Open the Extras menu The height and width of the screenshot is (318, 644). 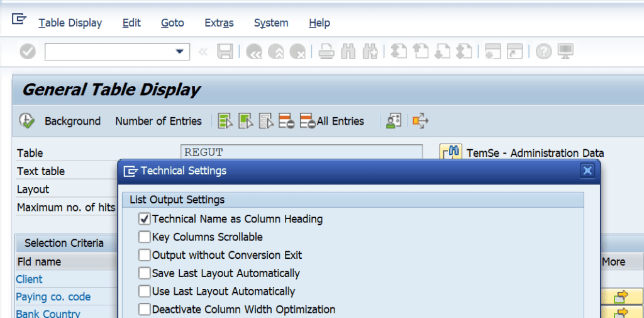tap(219, 23)
